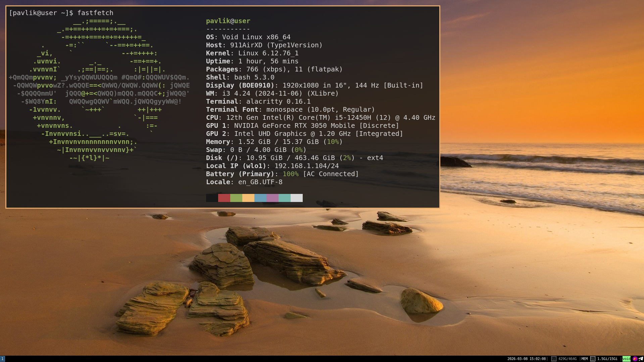This screenshot has width=644, height=362.
Task: Click the green void indicator in bar
Action: coord(626,359)
